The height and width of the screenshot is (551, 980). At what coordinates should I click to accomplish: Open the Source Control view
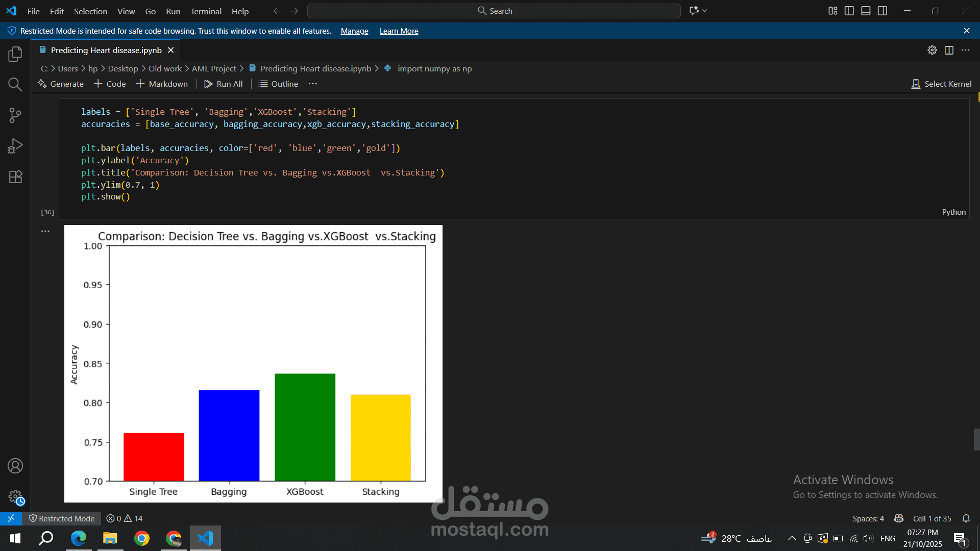(x=15, y=115)
